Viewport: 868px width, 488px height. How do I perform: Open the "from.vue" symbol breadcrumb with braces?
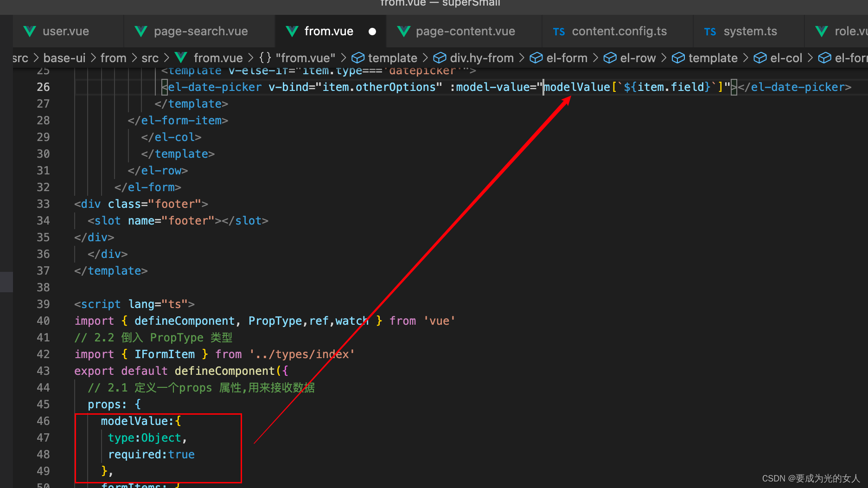click(306, 58)
